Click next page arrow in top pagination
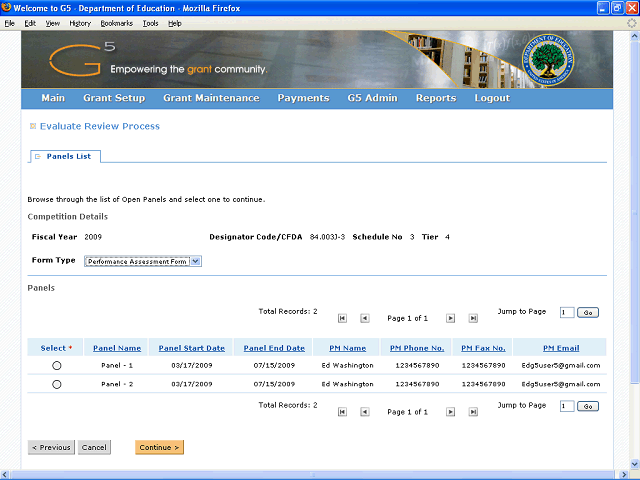 (450, 318)
